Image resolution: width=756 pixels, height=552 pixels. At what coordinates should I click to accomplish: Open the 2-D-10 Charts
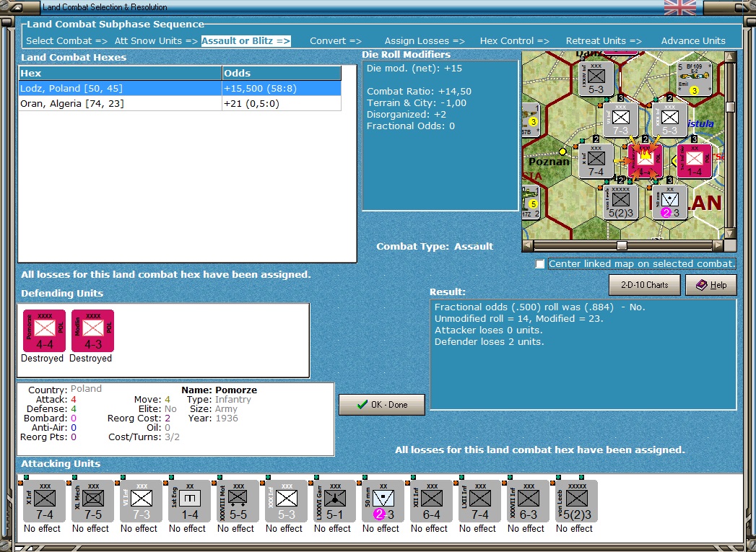tap(645, 285)
